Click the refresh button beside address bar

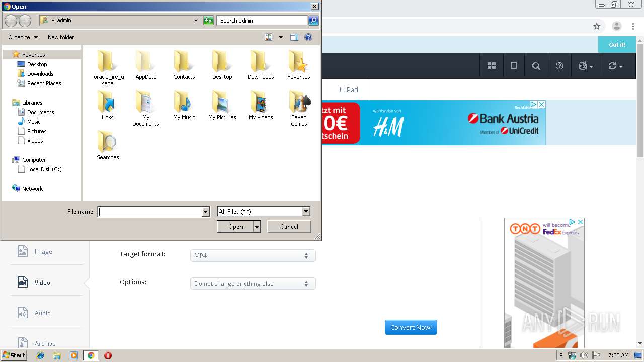coord(208,21)
